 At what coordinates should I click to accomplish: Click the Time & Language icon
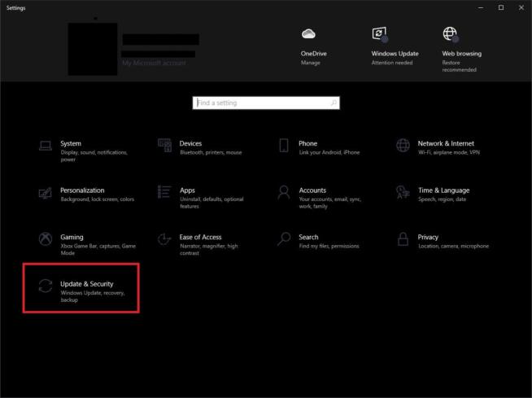403,192
